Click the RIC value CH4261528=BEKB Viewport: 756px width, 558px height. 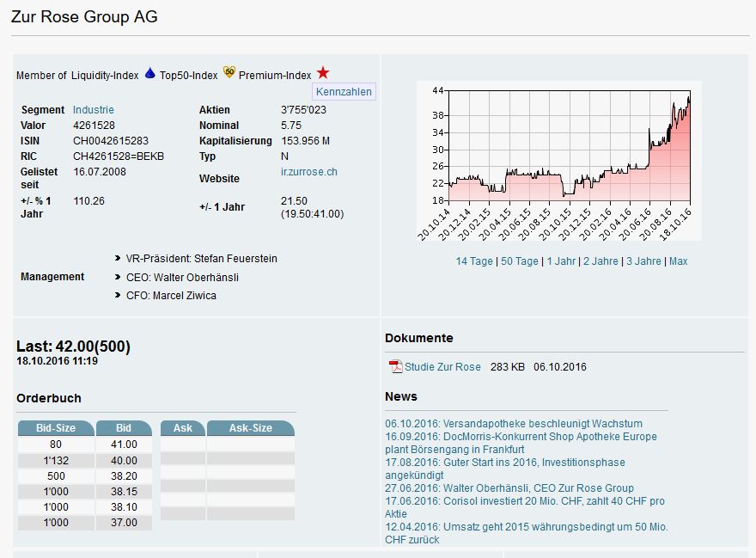point(119,156)
